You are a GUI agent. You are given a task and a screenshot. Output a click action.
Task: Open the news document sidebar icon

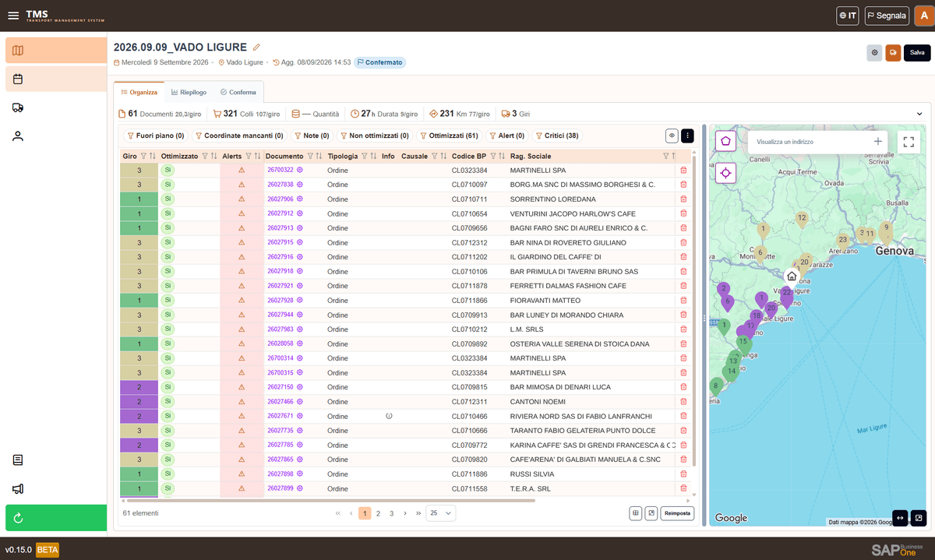pos(18,460)
